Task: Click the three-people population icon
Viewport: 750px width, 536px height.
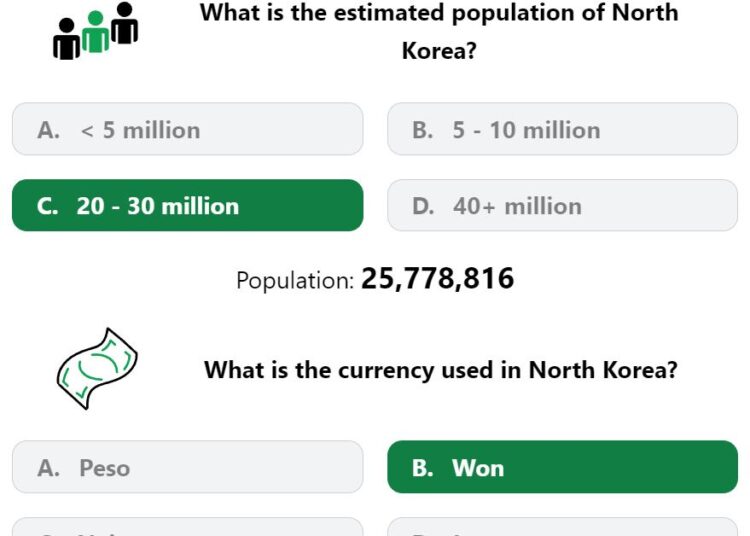Action: (x=96, y=31)
